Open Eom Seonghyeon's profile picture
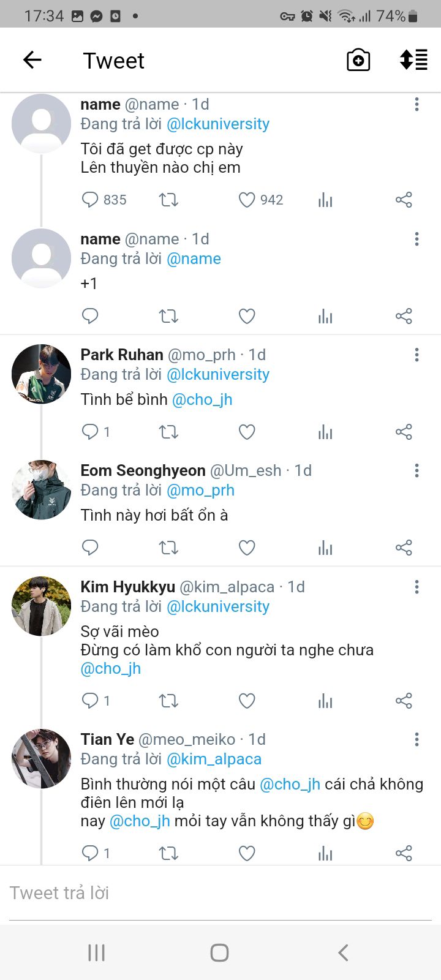Image resolution: width=441 pixels, height=980 pixels. (x=42, y=490)
